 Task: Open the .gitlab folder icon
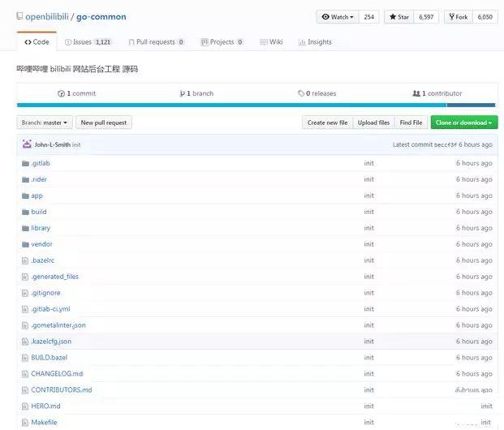[25, 164]
